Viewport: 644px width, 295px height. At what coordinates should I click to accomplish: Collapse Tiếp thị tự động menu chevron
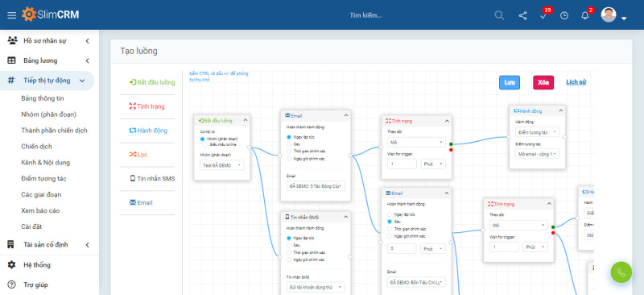(x=82, y=81)
